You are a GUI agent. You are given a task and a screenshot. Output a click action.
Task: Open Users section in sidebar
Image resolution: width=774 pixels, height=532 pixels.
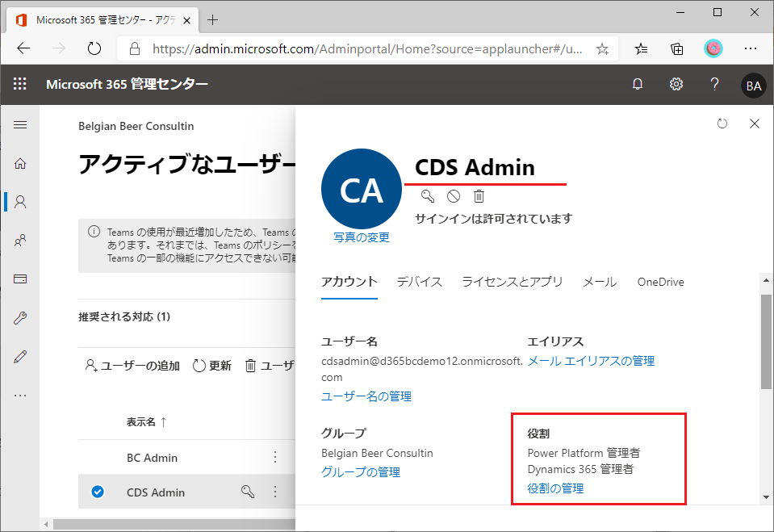[x=20, y=202]
